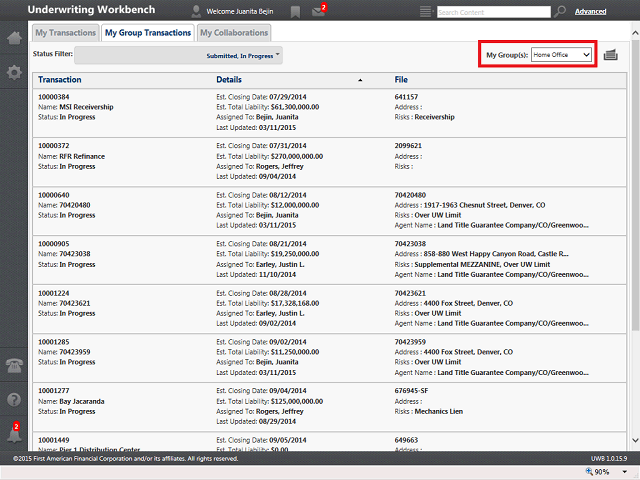This screenshot has width=640, height=480.
Task: Select name RFR Refinance
Action: [82, 156]
